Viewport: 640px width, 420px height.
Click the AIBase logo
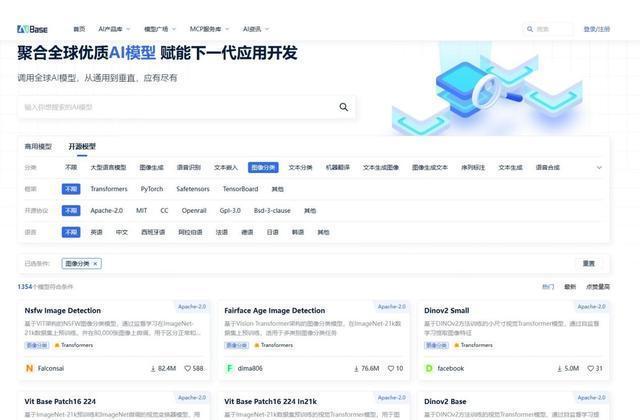tap(32, 29)
